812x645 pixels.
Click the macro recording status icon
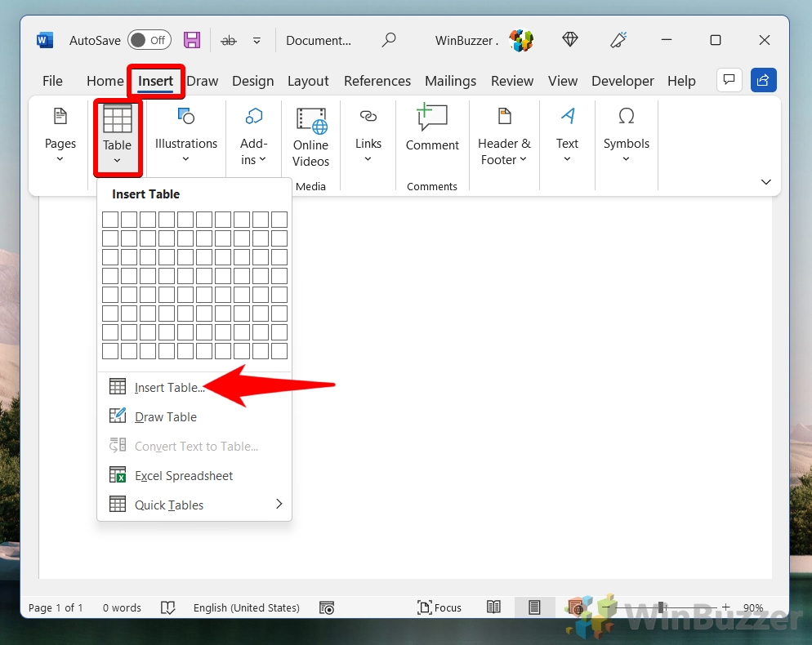click(327, 607)
